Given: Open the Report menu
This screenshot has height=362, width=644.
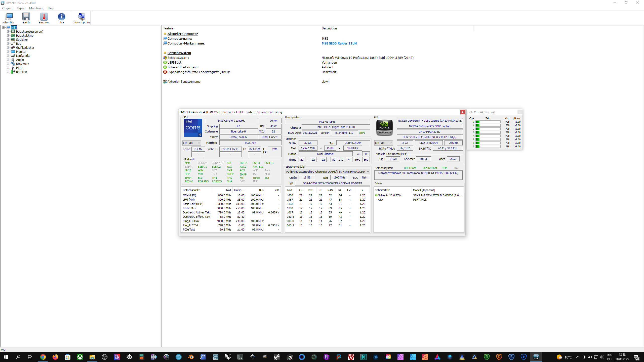Looking at the screenshot, I should point(21,8).
